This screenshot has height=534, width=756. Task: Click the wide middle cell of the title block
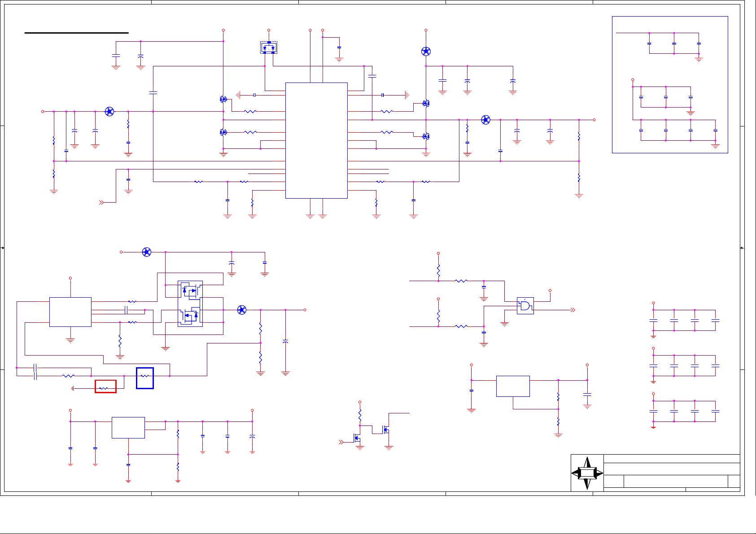(675, 481)
